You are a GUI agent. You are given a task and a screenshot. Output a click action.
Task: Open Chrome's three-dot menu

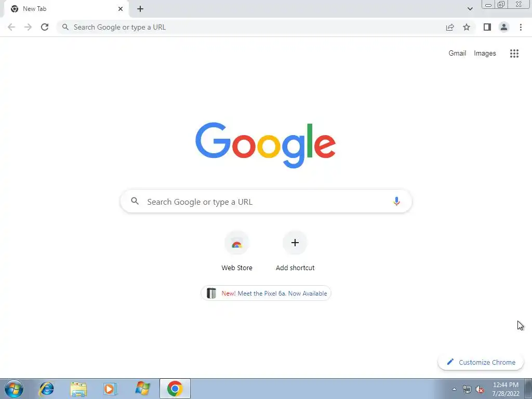pos(521,27)
